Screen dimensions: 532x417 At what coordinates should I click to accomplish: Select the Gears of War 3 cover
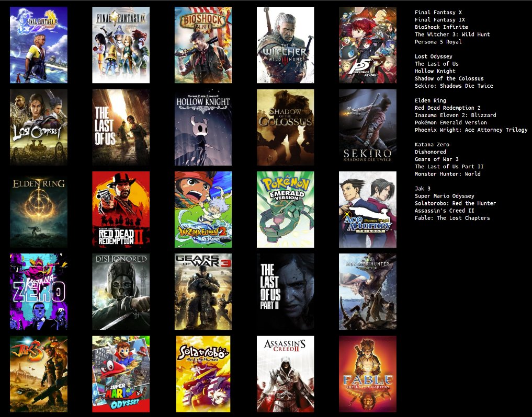coord(203,292)
